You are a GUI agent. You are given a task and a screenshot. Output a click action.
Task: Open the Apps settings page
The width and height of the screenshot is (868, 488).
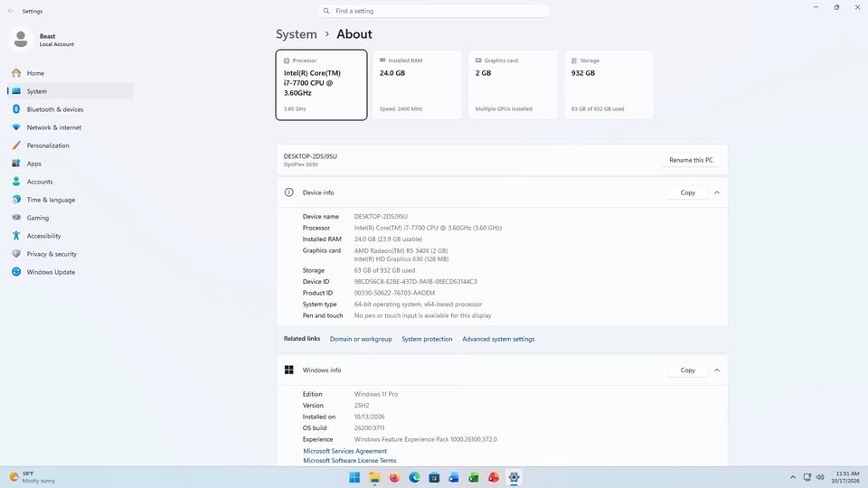(71, 164)
